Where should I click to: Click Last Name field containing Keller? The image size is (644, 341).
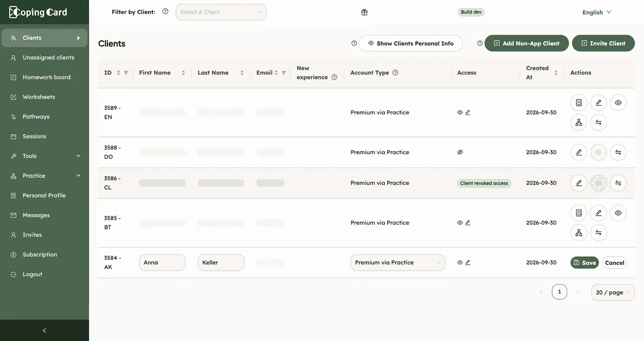tap(221, 263)
